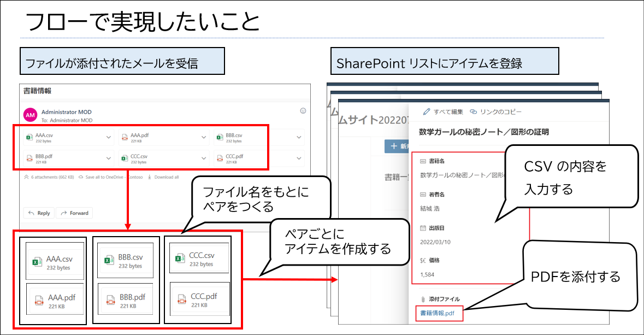Select the BBB.csv Excel icon in the email
Viewport: 644px width, 335px height.
(x=219, y=137)
